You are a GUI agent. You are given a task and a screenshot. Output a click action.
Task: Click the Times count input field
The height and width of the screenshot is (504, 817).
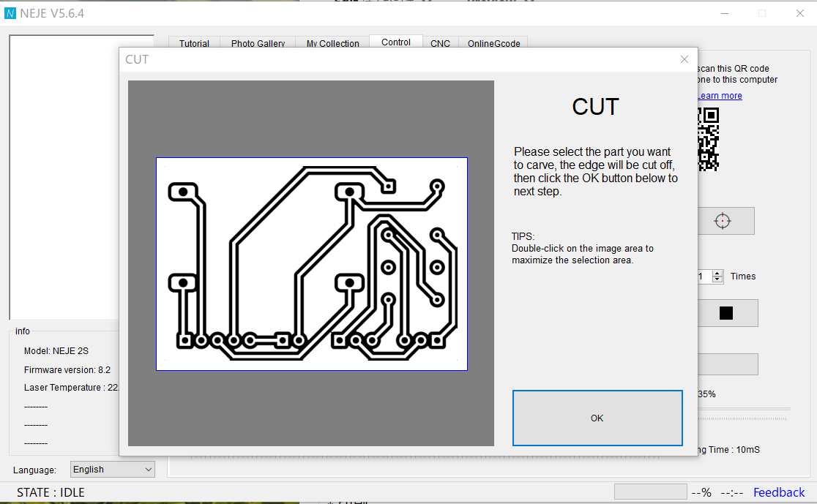tap(705, 277)
